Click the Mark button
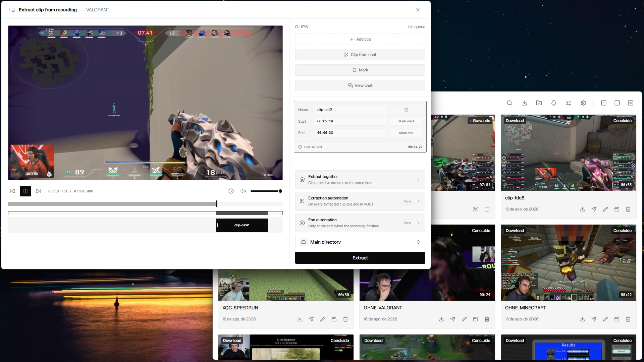Viewport: 644px width, 362px height. (360, 70)
